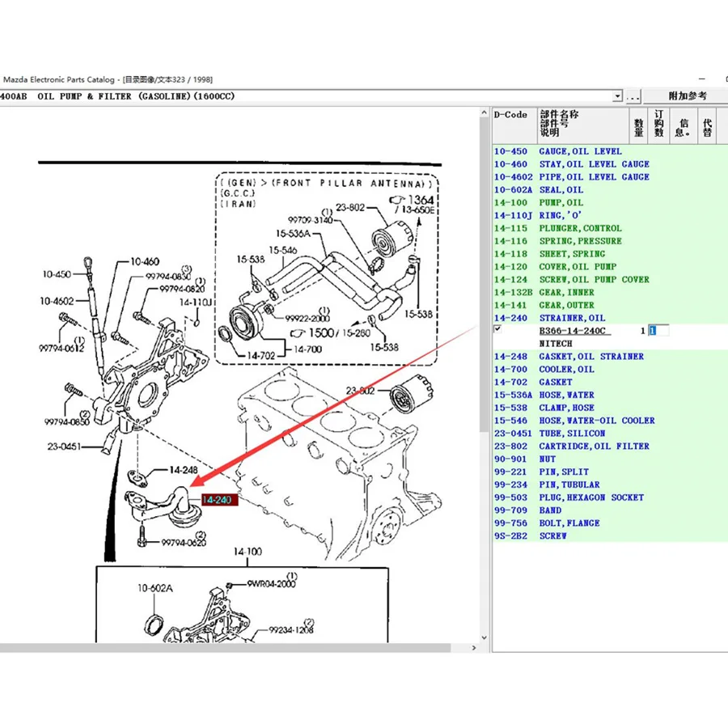The image size is (728, 728).
Task: Select row 23-802 CARTRIDGE, OIL FILTER
Action: point(610,447)
